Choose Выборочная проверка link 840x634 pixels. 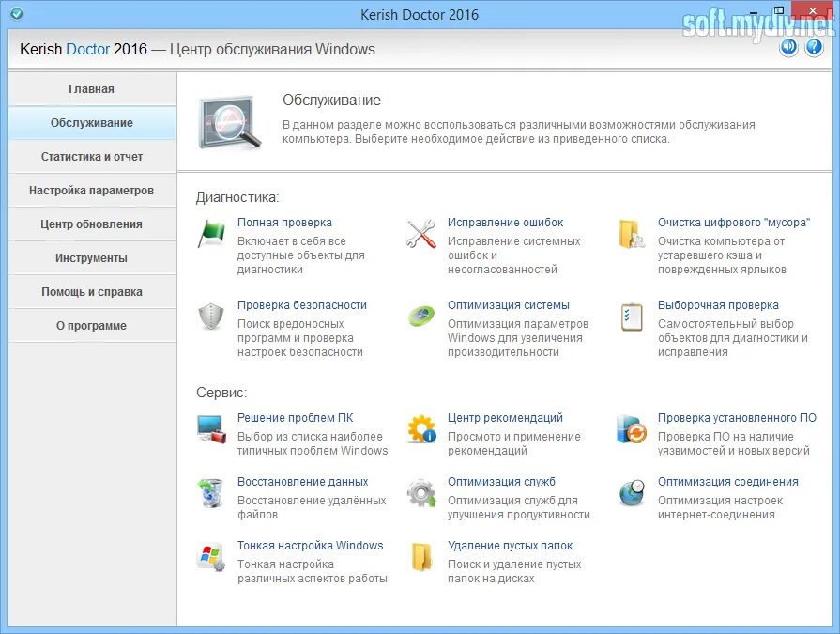[718, 305]
